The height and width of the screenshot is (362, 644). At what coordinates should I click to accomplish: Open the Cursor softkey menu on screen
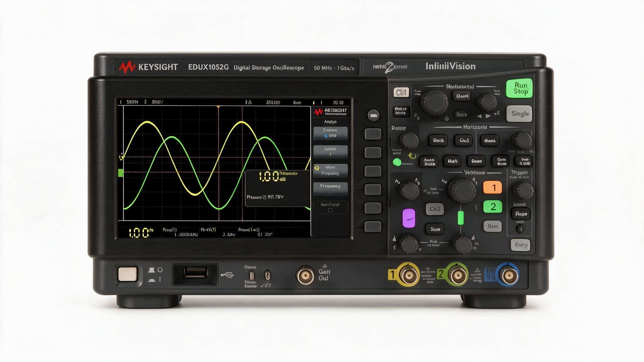point(330,152)
